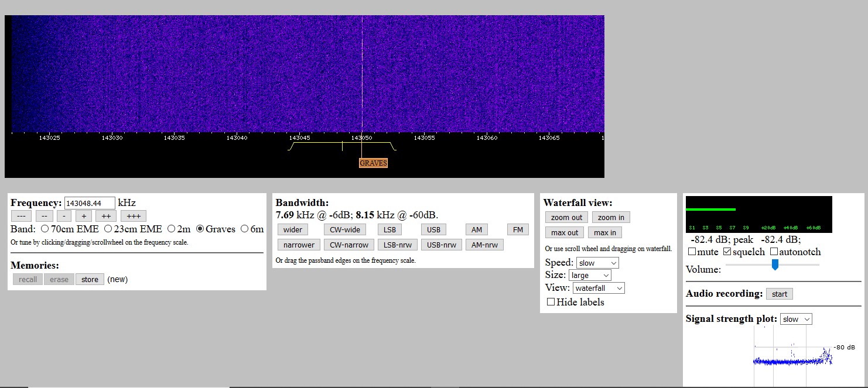Select the Graves band radio button
868x388 pixels.
pos(200,229)
